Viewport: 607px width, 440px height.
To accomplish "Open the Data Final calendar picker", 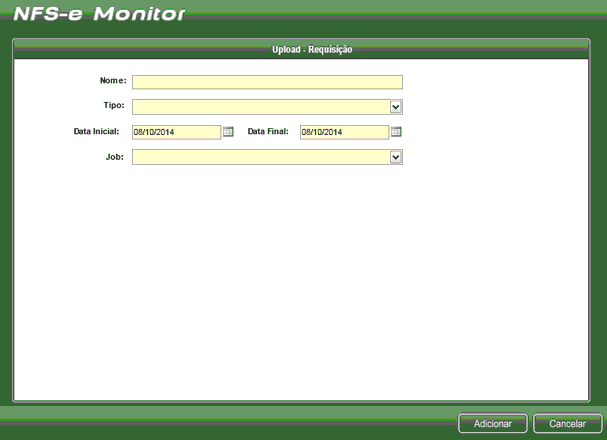I will pos(396,132).
